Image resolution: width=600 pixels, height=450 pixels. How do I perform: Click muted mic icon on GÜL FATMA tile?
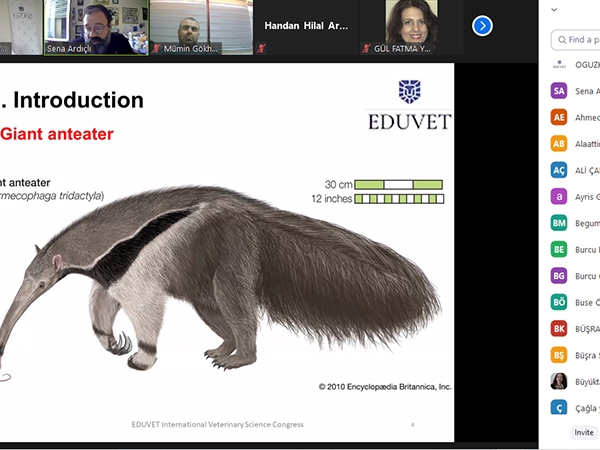[367, 49]
